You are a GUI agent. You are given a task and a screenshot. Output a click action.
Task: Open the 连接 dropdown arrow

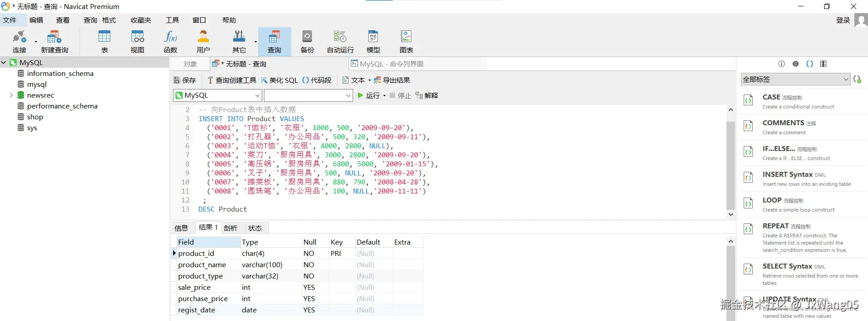[36, 42]
